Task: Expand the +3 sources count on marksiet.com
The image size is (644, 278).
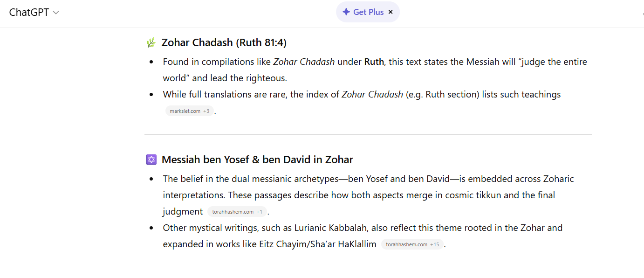Action: tap(206, 111)
